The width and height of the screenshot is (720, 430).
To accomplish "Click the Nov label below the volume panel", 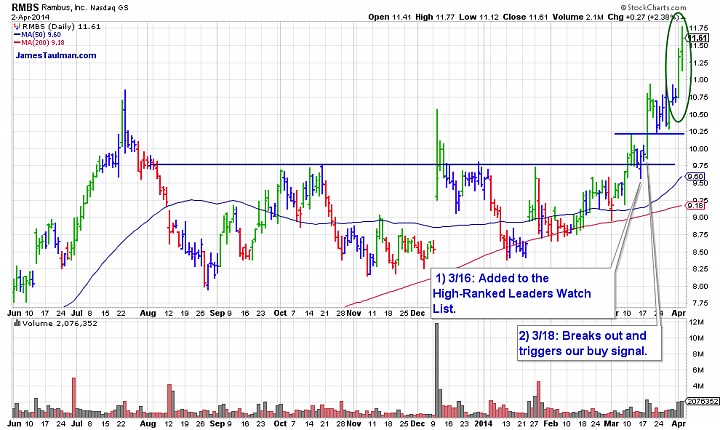I will pos(354,424).
